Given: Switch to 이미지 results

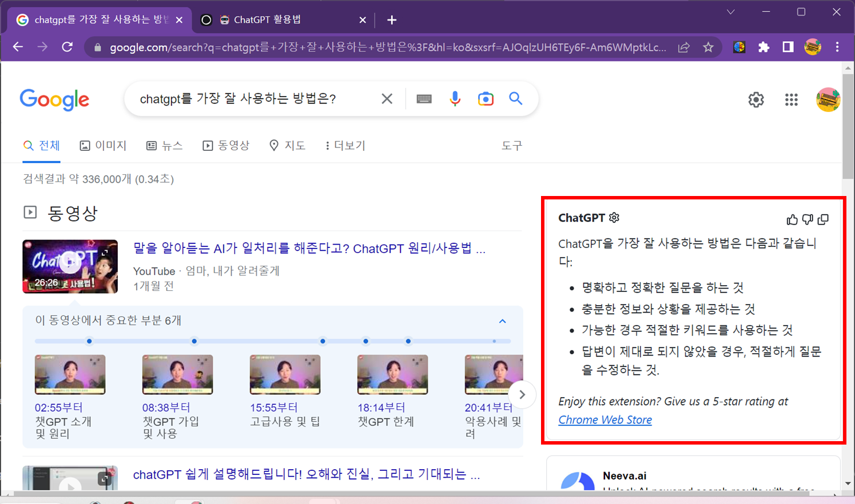Looking at the screenshot, I should [x=103, y=146].
